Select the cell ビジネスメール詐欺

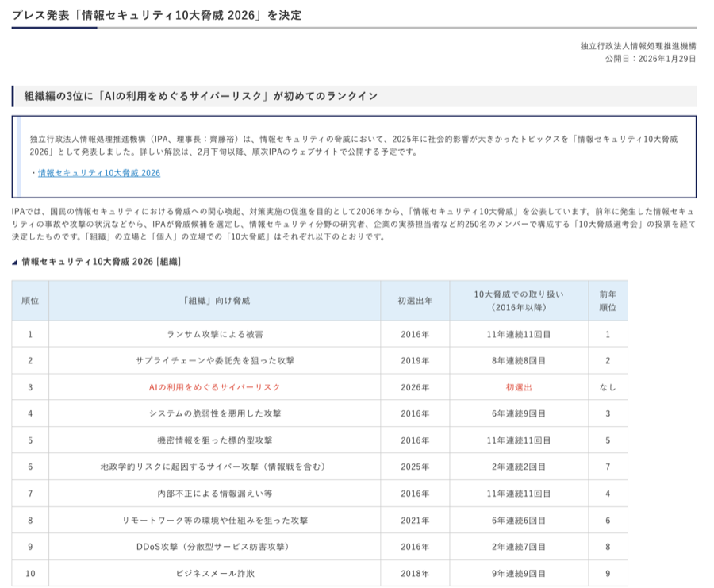pos(214,574)
